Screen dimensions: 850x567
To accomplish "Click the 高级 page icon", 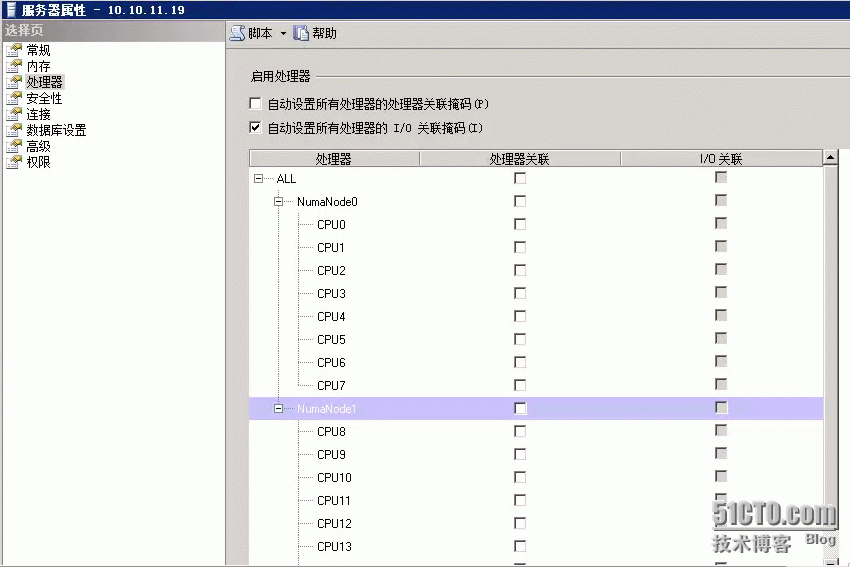I will 14,146.
